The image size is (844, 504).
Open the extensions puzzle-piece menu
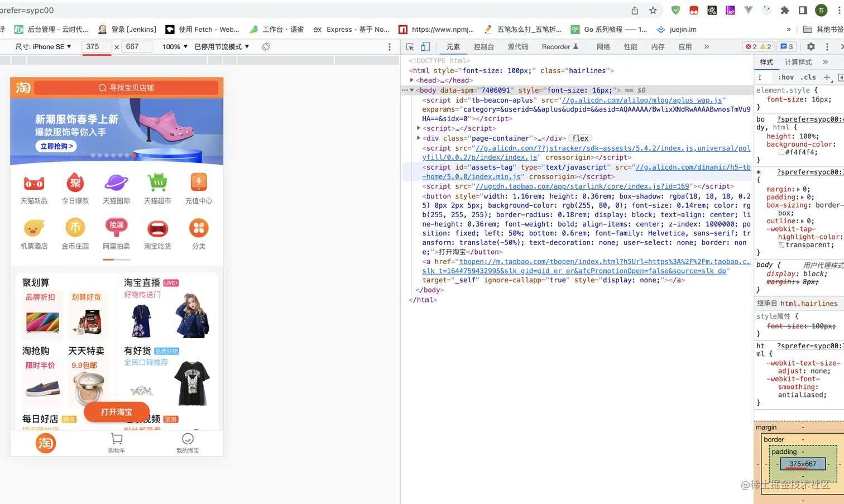click(785, 10)
